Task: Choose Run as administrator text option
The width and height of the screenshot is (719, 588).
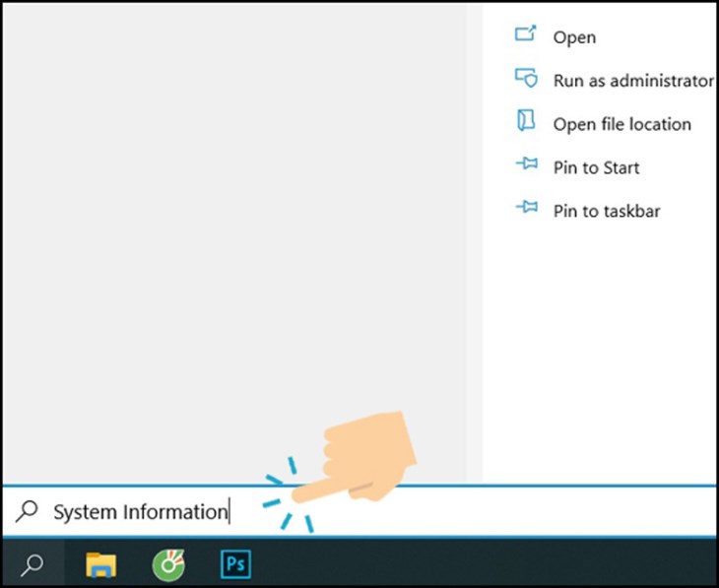Action: pyautogui.click(x=633, y=81)
